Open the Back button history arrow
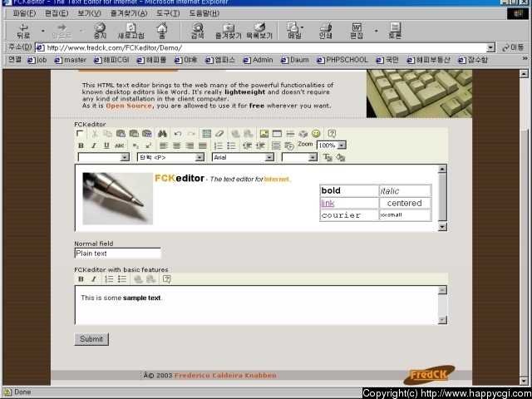 42,31
